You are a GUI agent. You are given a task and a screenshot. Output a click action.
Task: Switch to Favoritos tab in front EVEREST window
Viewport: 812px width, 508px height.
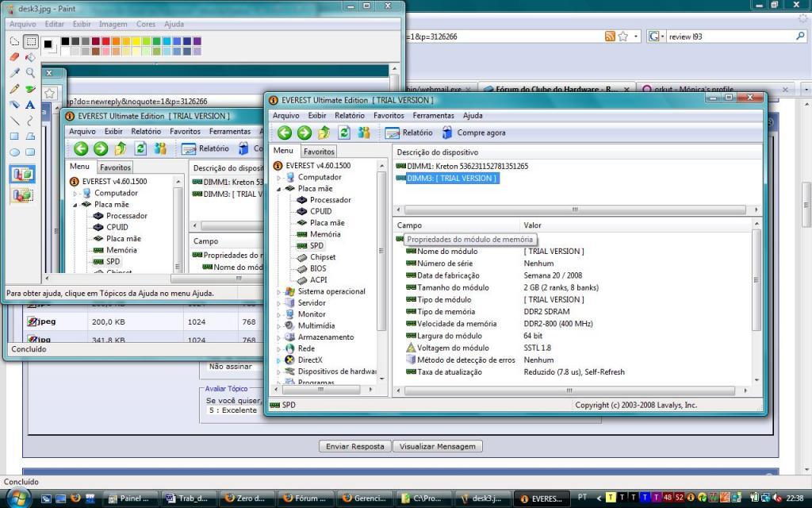point(319,152)
